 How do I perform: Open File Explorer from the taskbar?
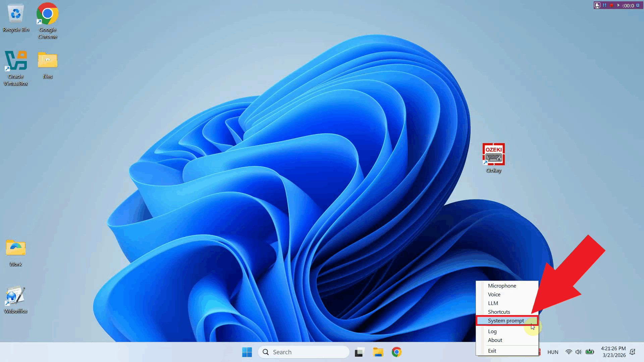coord(378,352)
